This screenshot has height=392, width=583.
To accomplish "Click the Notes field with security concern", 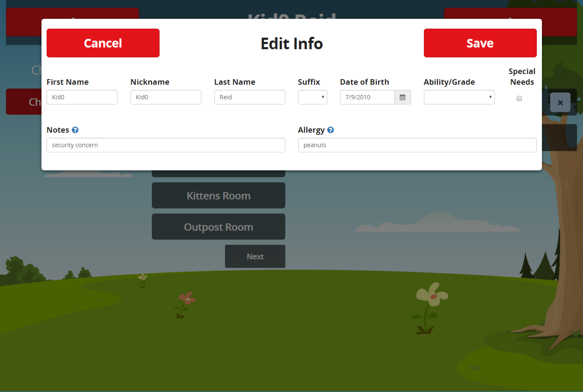I will 166,145.
